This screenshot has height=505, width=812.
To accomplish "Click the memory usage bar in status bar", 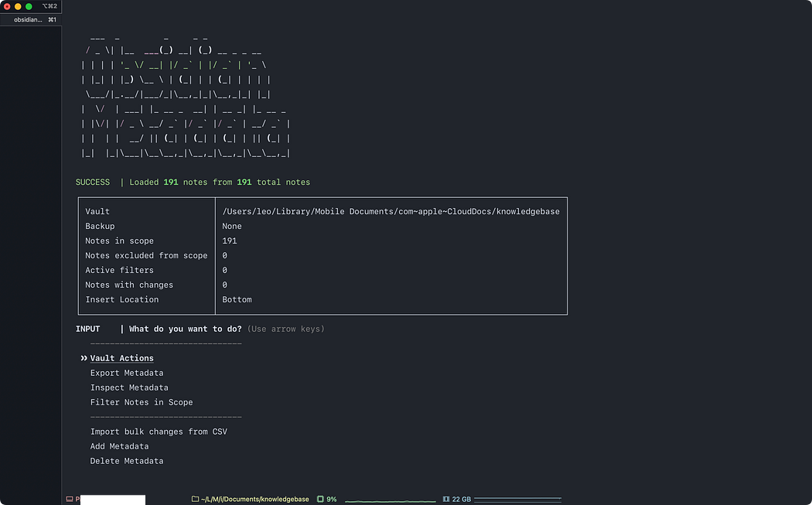I will (x=518, y=500).
